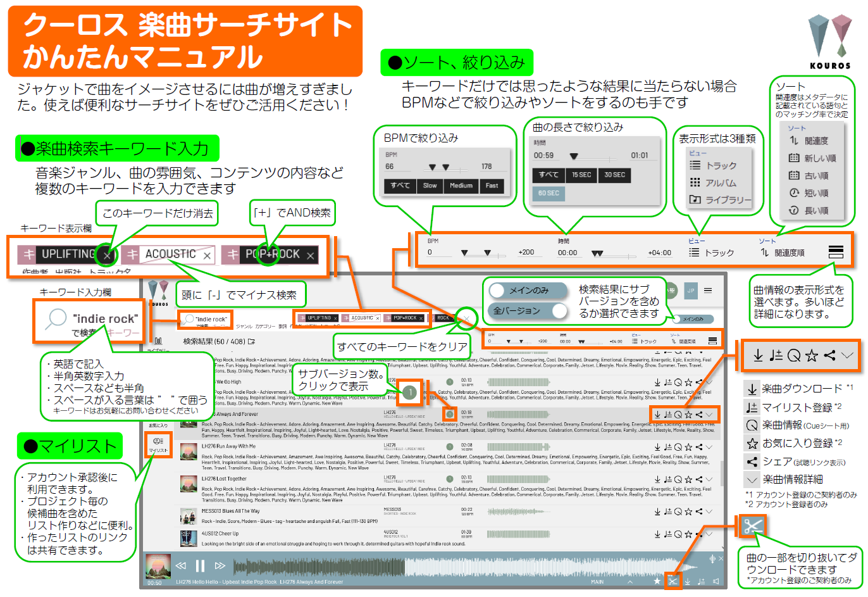This screenshot has height=597, width=868.
Task: Open the hamburger menu next to the JP button
Action: point(708,291)
